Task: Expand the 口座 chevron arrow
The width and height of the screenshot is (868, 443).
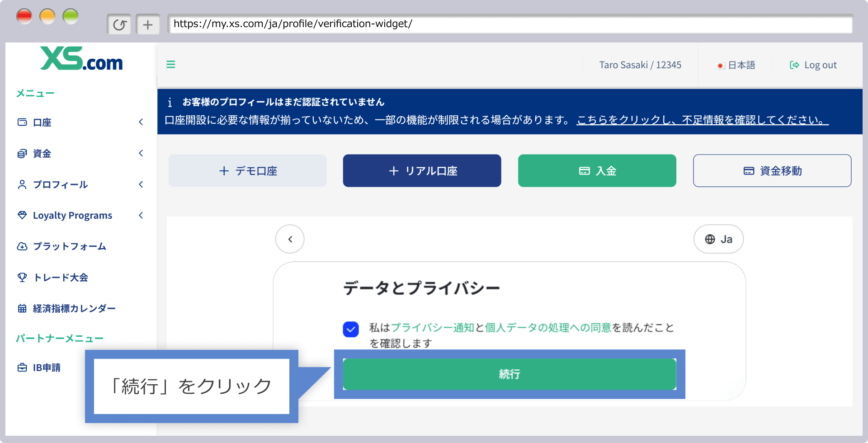Action: (x=141, y=122)
